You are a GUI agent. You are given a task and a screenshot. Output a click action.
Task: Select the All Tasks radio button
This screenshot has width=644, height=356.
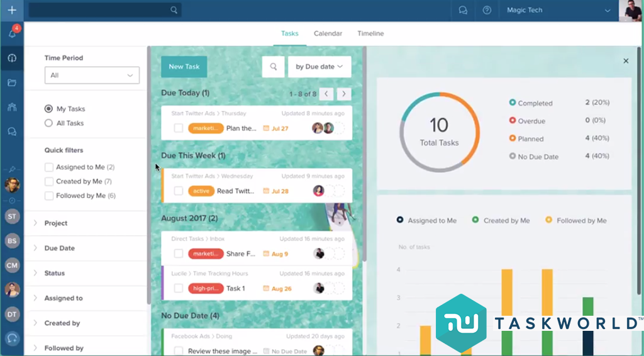pyautogui.click(x=48, y=123)
